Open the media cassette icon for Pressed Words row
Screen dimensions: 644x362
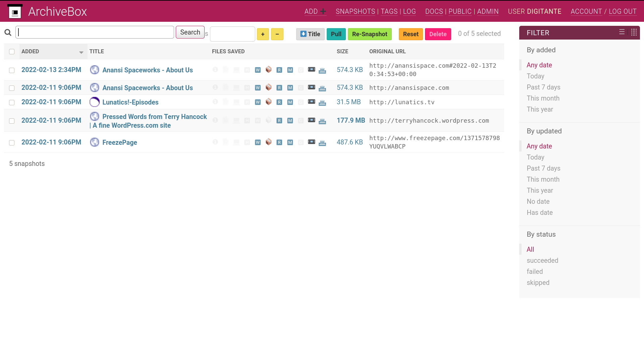[312, 120]
